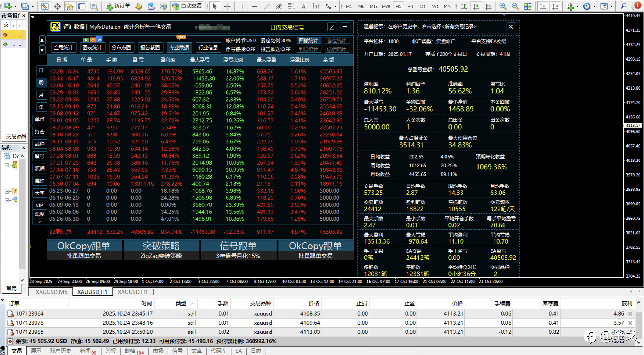The image size is (644, 355).
Task: Switch to the XAUUSD,M5 chart tab
Action: 51,292
